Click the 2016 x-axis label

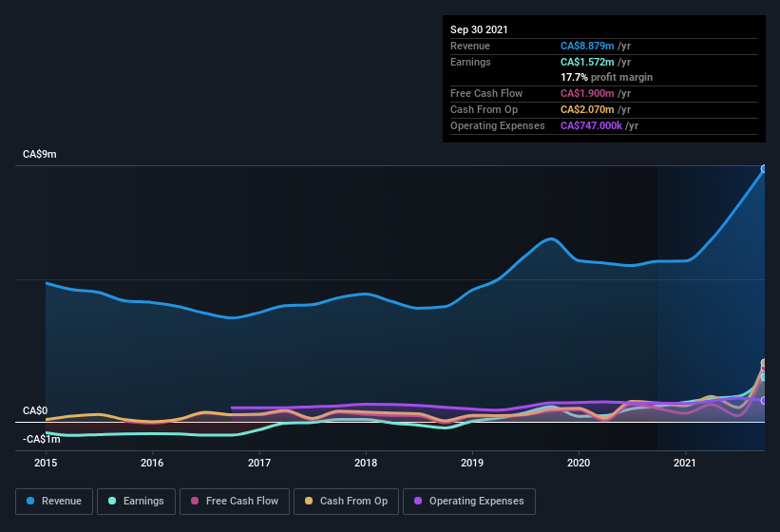tap(152, 463)
